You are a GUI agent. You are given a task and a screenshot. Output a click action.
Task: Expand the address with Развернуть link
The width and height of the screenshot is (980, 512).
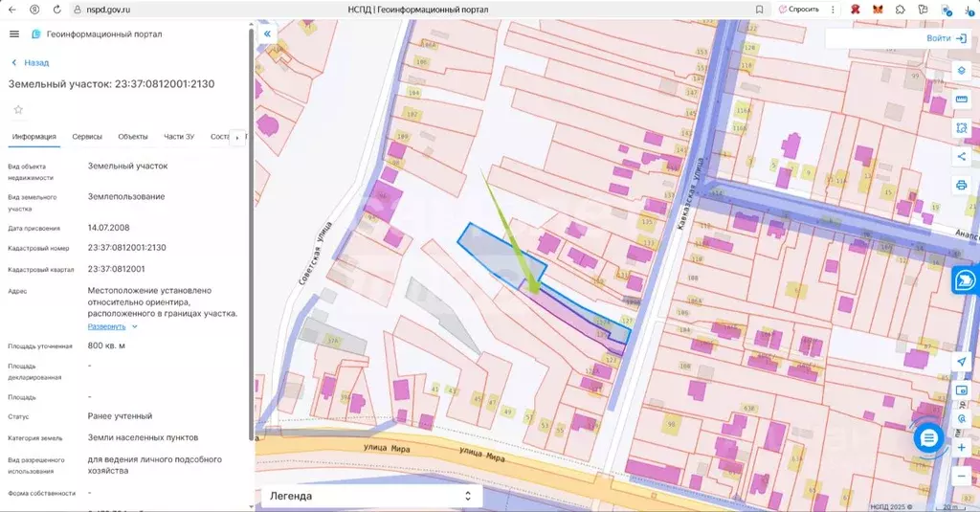[113, 326]
